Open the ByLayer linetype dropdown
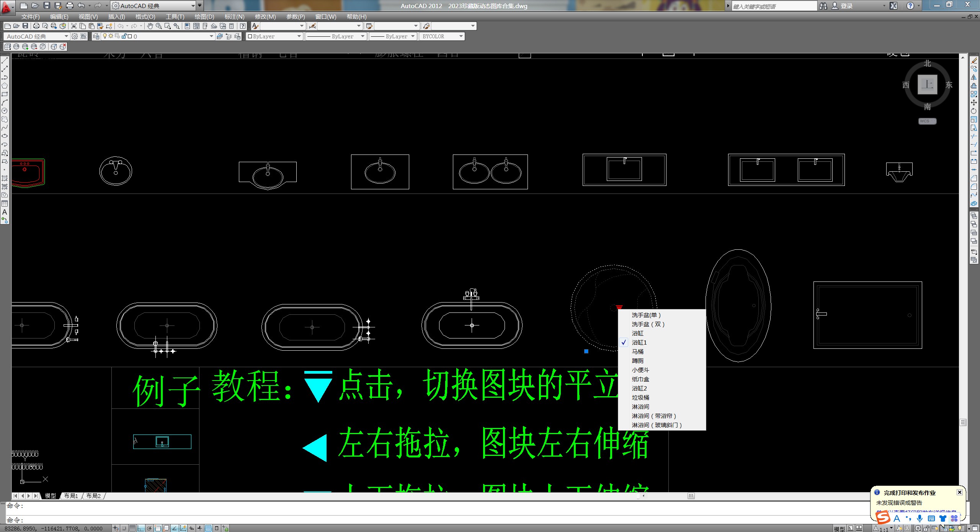This screenshot has width=980, height=532. tap(335, 36)
